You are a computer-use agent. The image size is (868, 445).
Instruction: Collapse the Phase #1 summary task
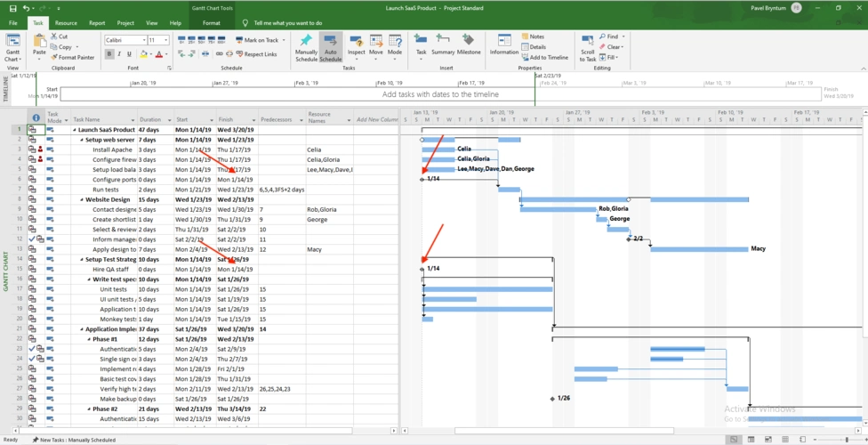click(89, 339)
